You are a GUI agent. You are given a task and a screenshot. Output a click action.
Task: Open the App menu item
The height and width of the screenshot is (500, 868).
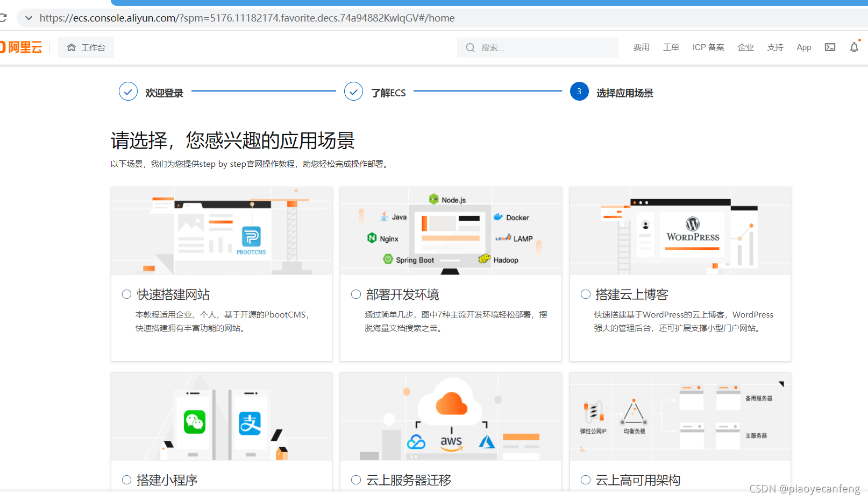click(x=803, y=47)
